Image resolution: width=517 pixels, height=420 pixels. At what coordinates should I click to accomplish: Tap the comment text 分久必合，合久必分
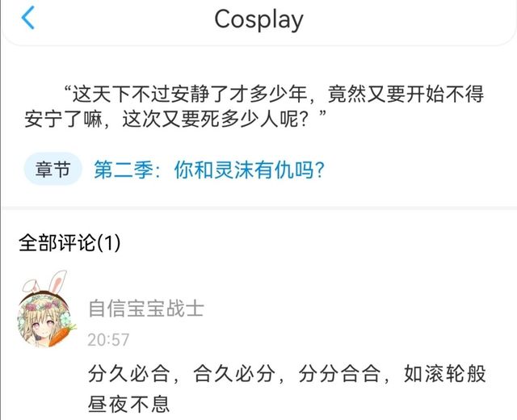tap(182, 374)
